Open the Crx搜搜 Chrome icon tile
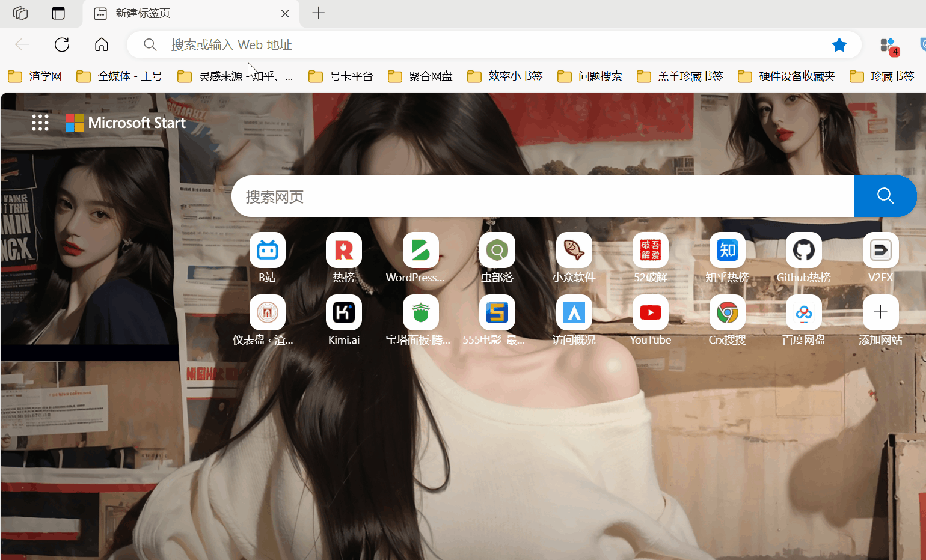 [x=727, y=313]
